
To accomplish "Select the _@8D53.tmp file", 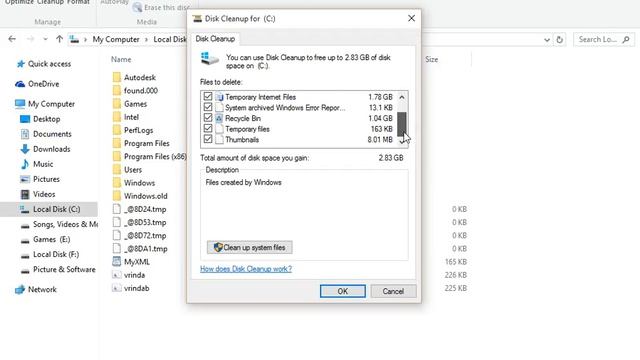I will (140, 222).
